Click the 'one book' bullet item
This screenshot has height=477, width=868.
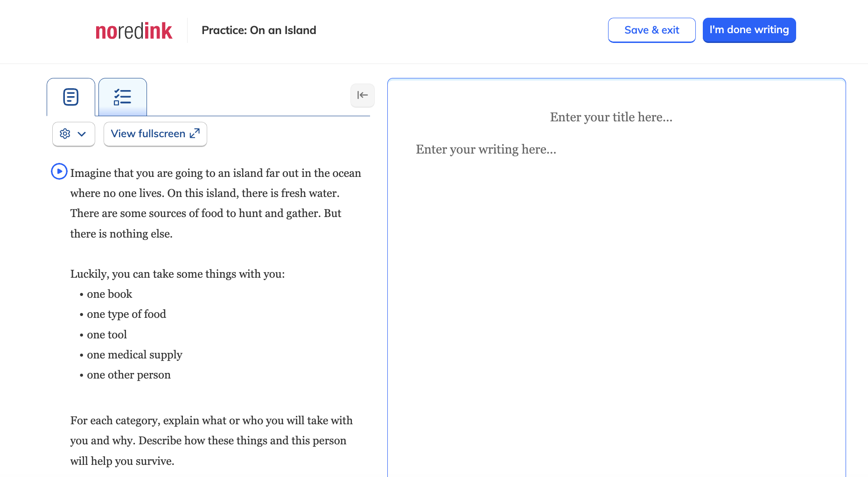[x=110, y=294]
